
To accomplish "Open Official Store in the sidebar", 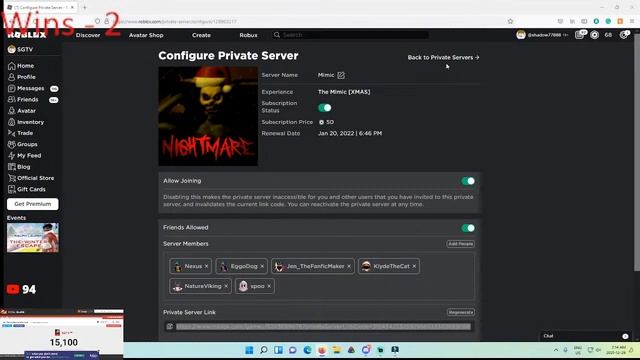I will pos(31,178).
